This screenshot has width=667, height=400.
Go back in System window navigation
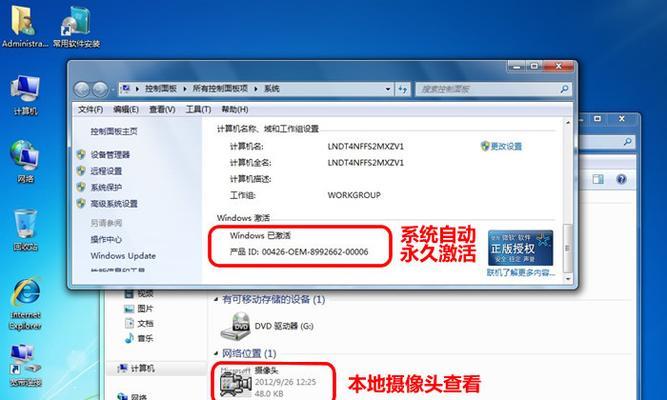coord(82,89)
